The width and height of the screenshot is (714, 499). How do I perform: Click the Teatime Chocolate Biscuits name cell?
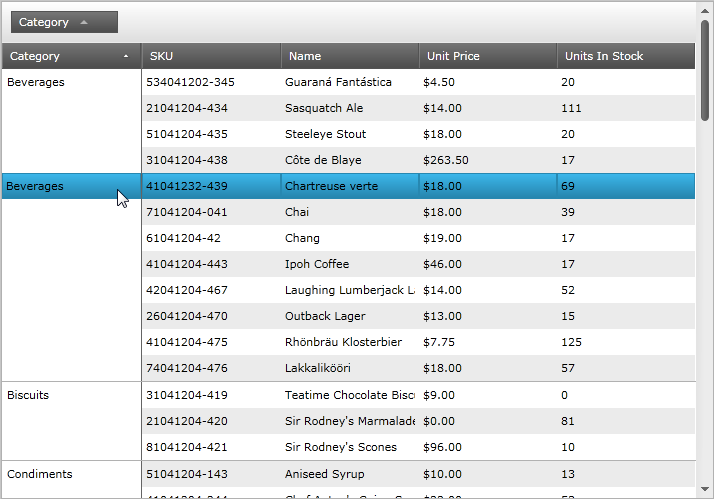(x=349, y=395)
